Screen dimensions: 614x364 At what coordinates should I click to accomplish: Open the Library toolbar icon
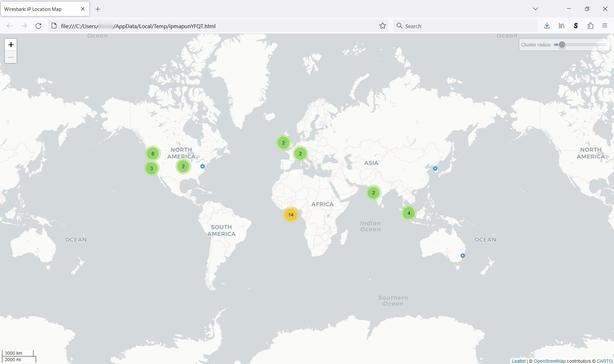[561, 26]
